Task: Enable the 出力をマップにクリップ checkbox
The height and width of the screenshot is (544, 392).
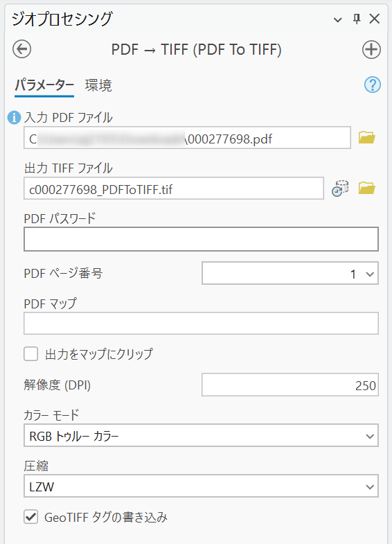Action: click(31, 354)
